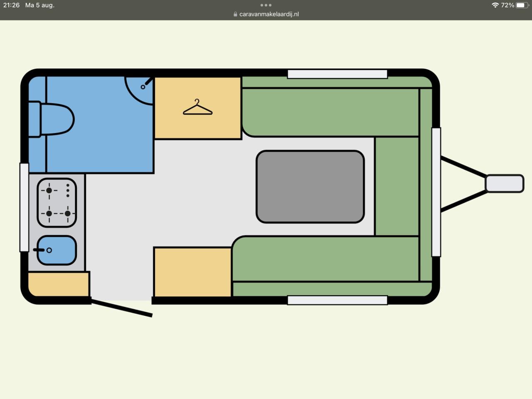The image size is (532, 399).
Task: Click the kitchen sink basin
Action: tap(57, 250)
